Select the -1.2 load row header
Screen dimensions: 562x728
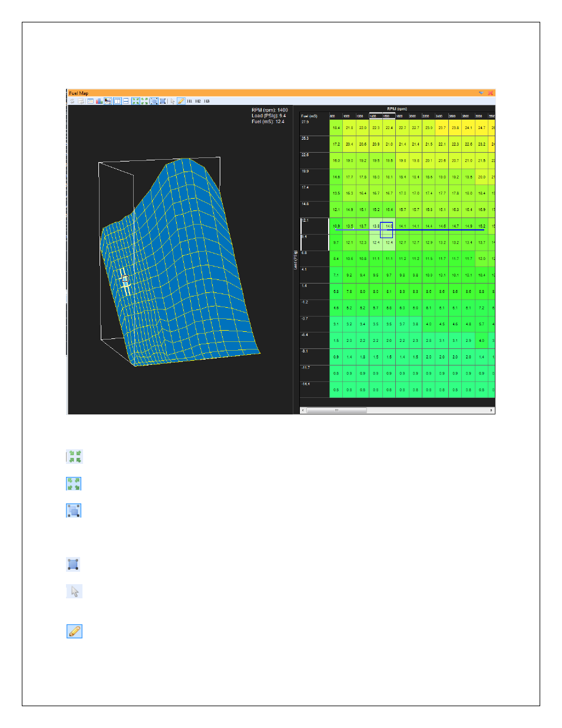click(315, 308)
